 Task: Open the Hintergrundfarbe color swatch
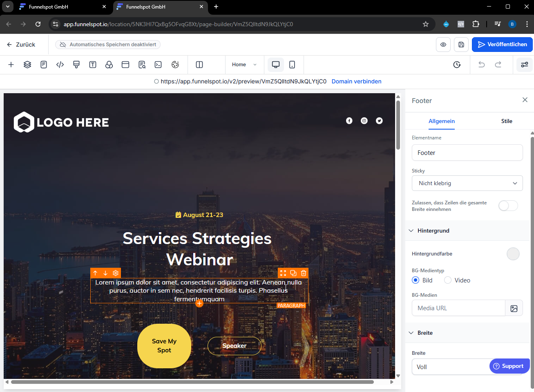point(513,254)
